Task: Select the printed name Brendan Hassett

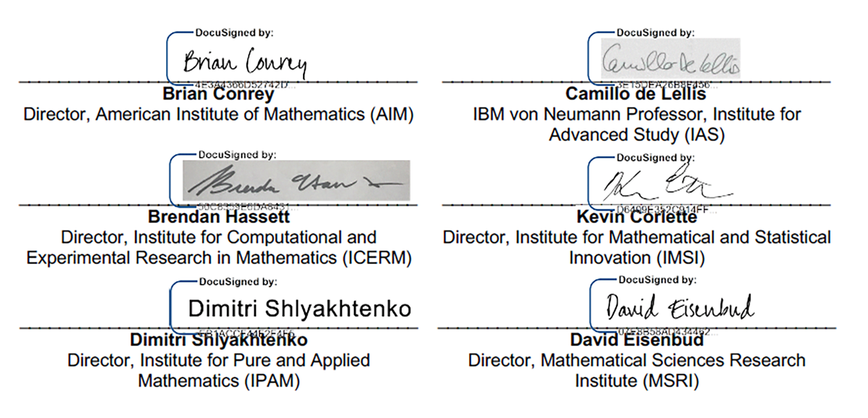Action: click(219, 217)
